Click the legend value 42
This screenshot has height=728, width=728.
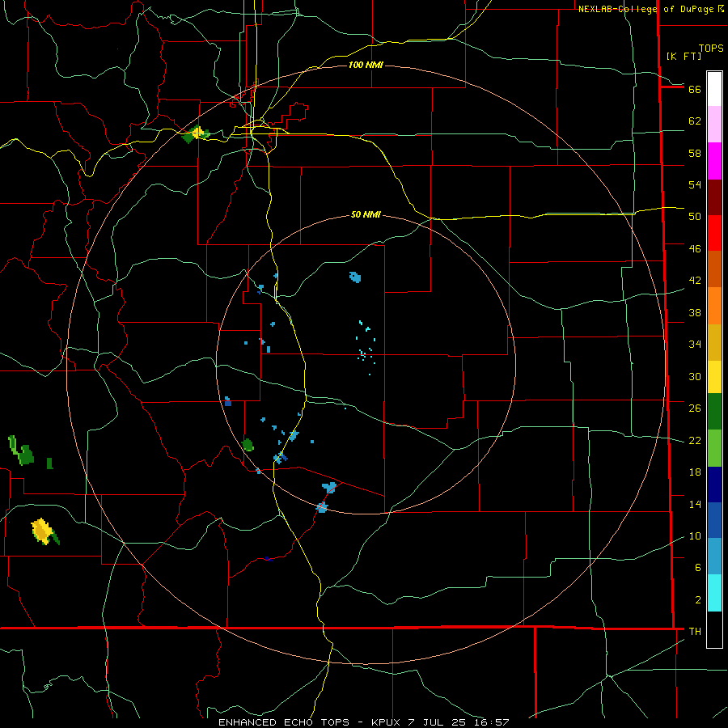(x=695, y=280)
